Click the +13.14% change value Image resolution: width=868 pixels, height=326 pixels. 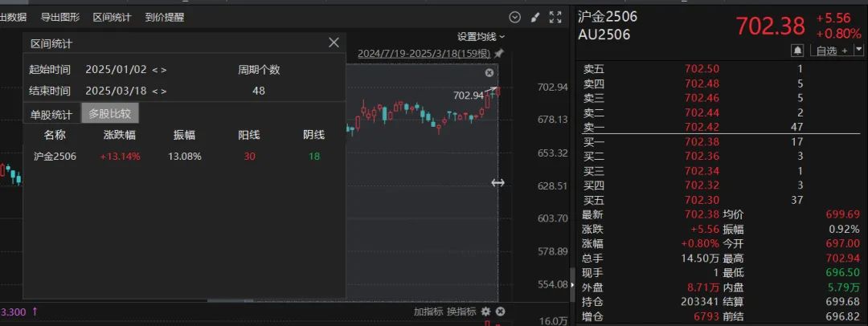tap(120, 157)
